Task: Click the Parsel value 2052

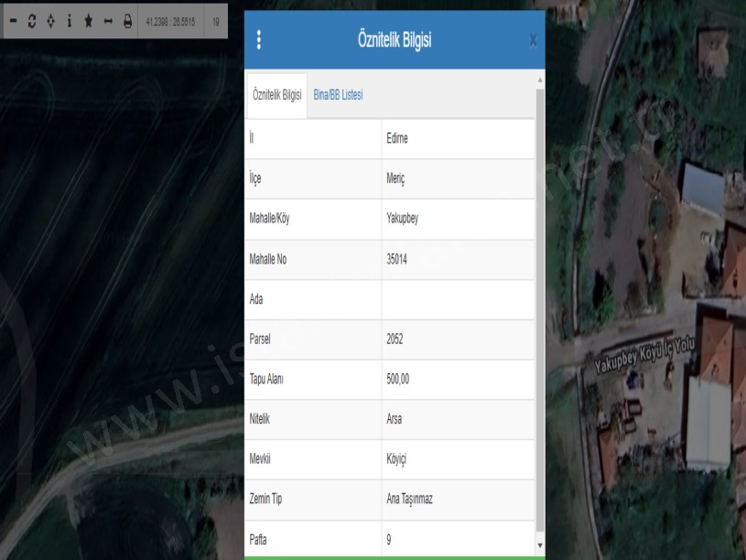Action: pyautogui.click(x=395, y=339)
